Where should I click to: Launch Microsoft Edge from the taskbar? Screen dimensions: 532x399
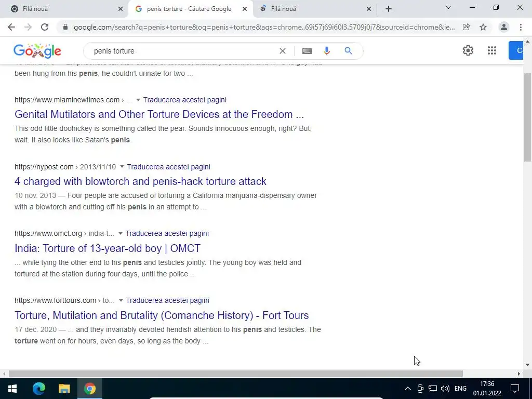coord(38,389)
